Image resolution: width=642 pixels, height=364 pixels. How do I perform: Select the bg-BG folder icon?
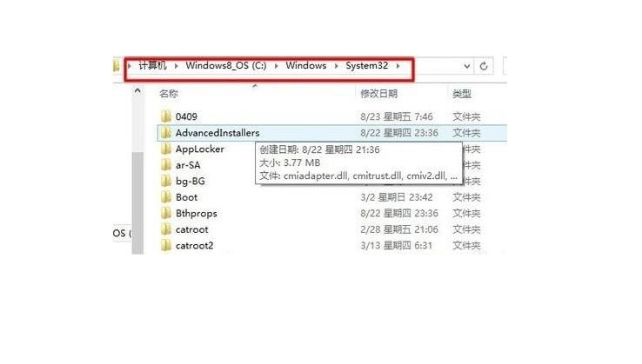click(166, 181)
